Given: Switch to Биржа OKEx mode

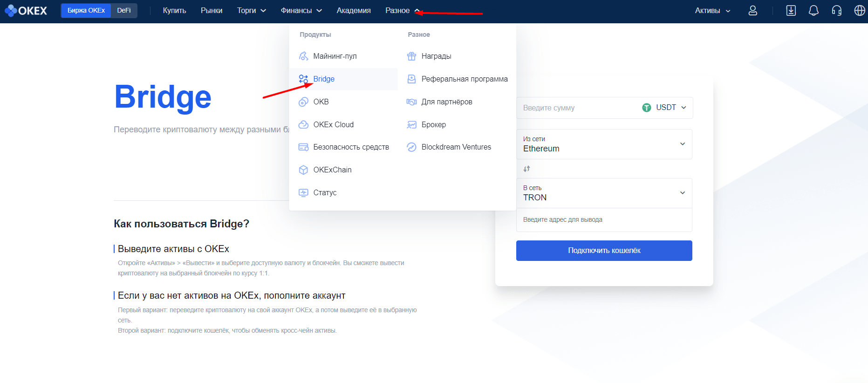Looking at the screenshot, I should 86,10.
